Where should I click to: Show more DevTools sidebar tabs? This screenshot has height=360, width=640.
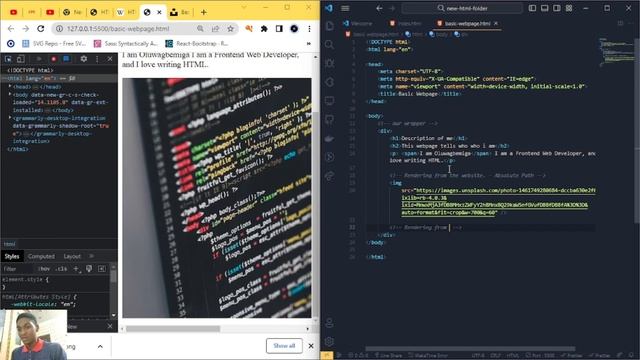coord(91,256)
